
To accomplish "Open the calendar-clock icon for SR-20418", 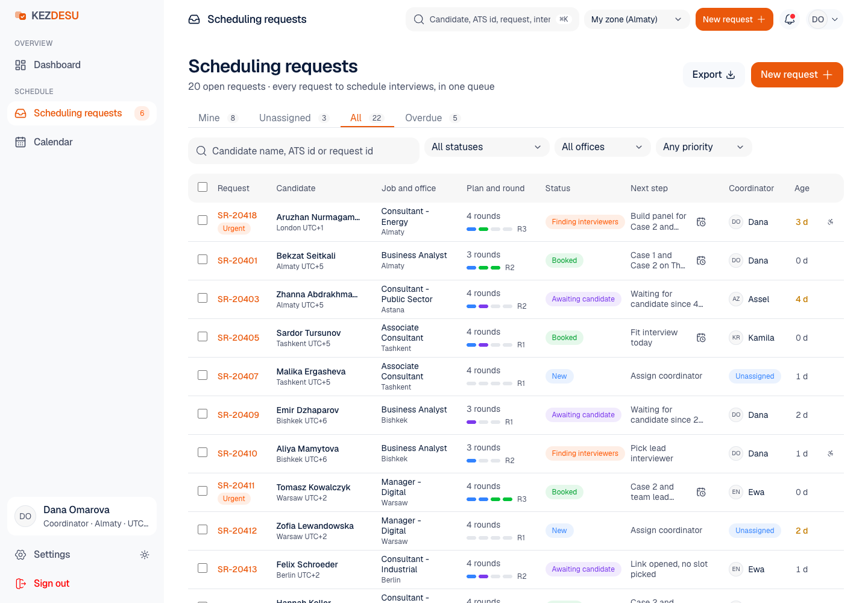I will pyautogui.click(x=701, y=222).
